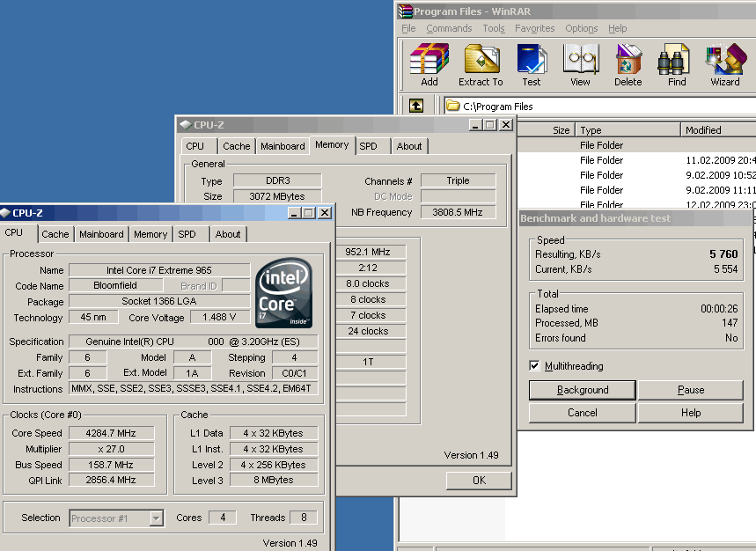Click the Delete icon in WinRAR toolbar
756x551 pixels.
tap(628, 65)
